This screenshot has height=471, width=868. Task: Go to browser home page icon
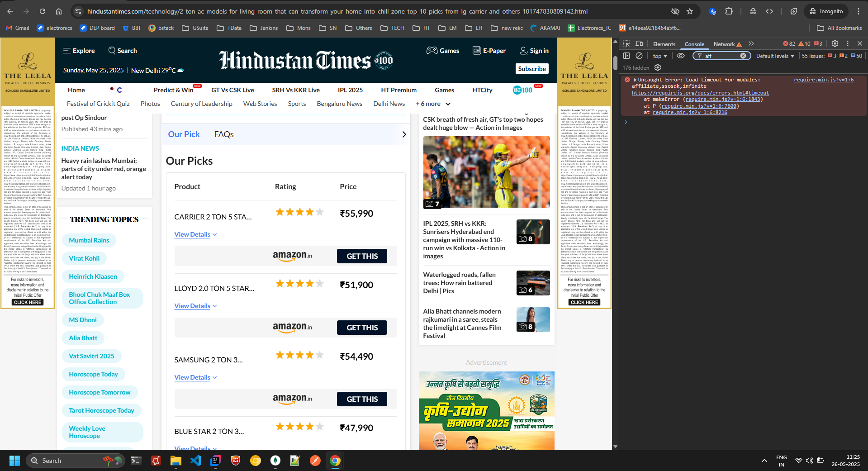59,11
